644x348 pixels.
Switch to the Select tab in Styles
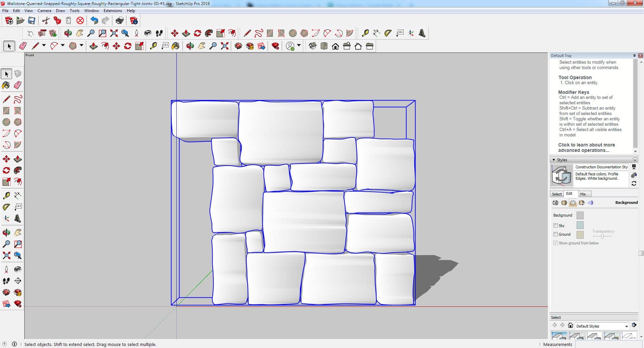click(557, 194)
